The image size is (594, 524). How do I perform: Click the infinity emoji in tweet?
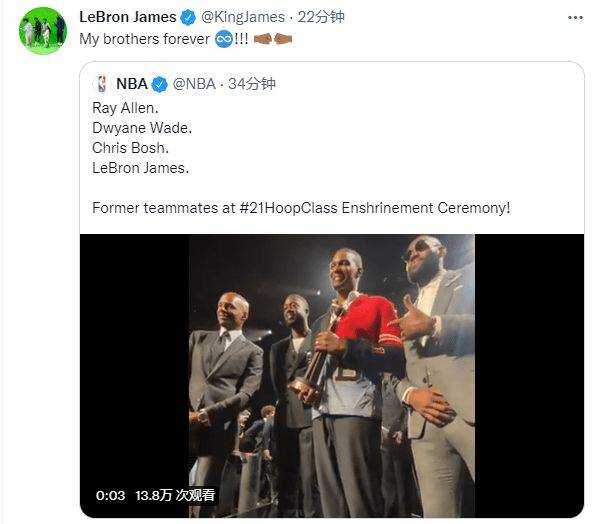coord(224,39)
